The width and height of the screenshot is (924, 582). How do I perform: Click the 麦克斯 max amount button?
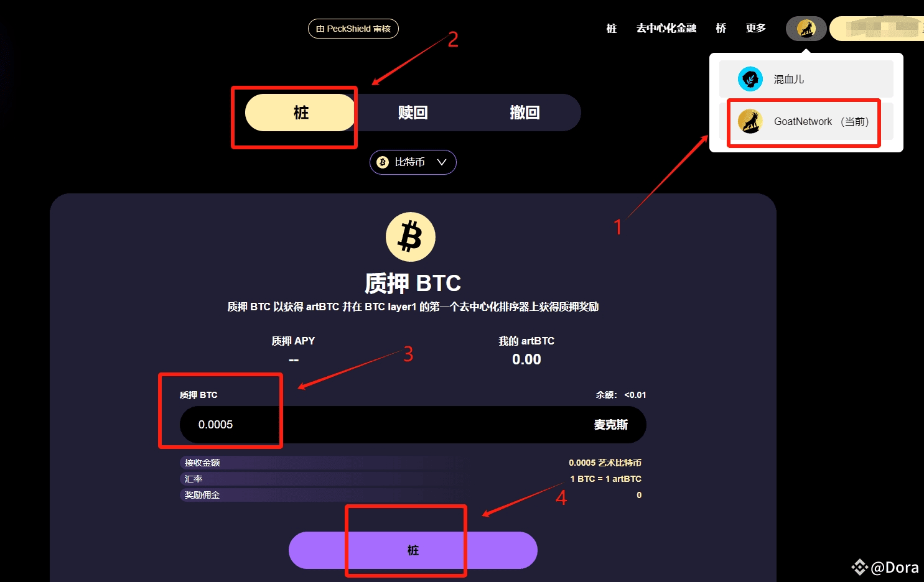(610, 425)
